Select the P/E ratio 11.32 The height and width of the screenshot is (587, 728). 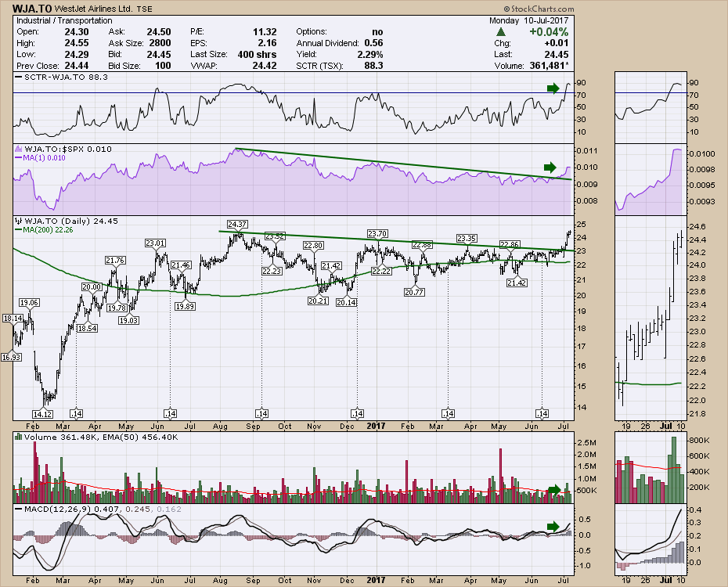pos(265,32)
